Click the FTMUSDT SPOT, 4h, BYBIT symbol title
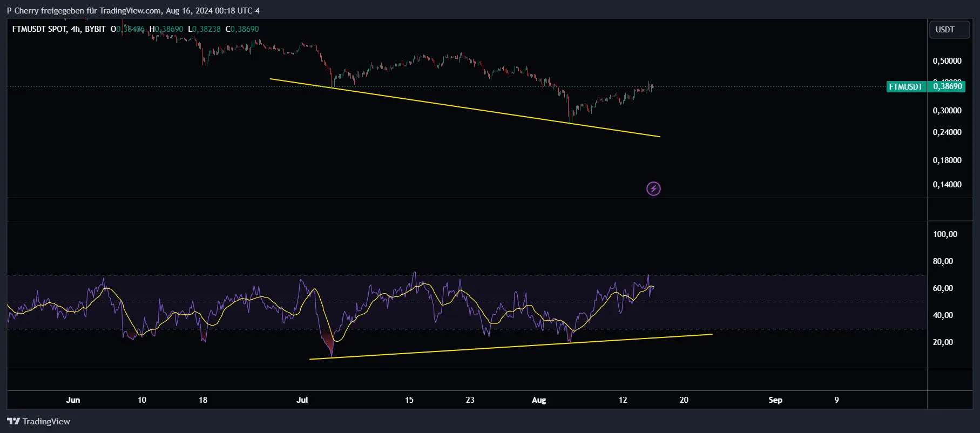 coord(59,29)
